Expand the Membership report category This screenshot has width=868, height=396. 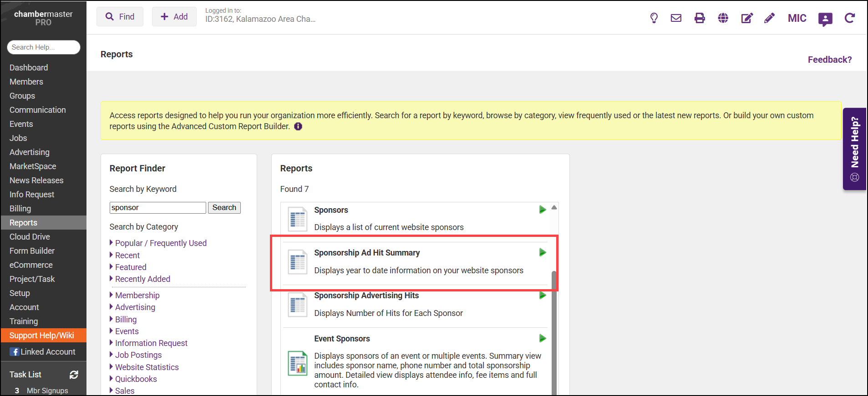coord(137,296)
